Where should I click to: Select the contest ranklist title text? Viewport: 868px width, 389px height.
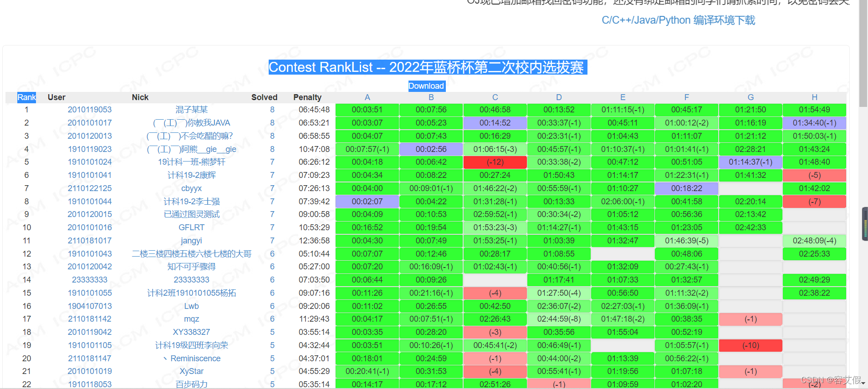(x=426, y=67)
